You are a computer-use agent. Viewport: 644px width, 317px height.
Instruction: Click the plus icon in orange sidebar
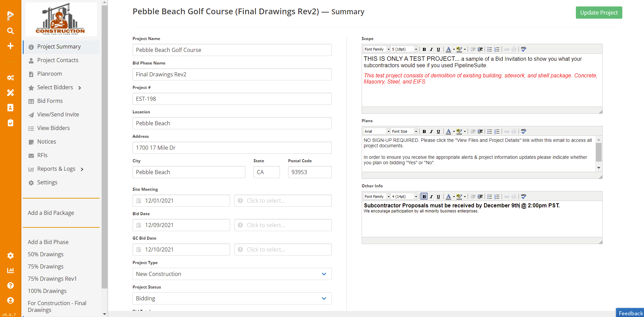coord(11,46)
